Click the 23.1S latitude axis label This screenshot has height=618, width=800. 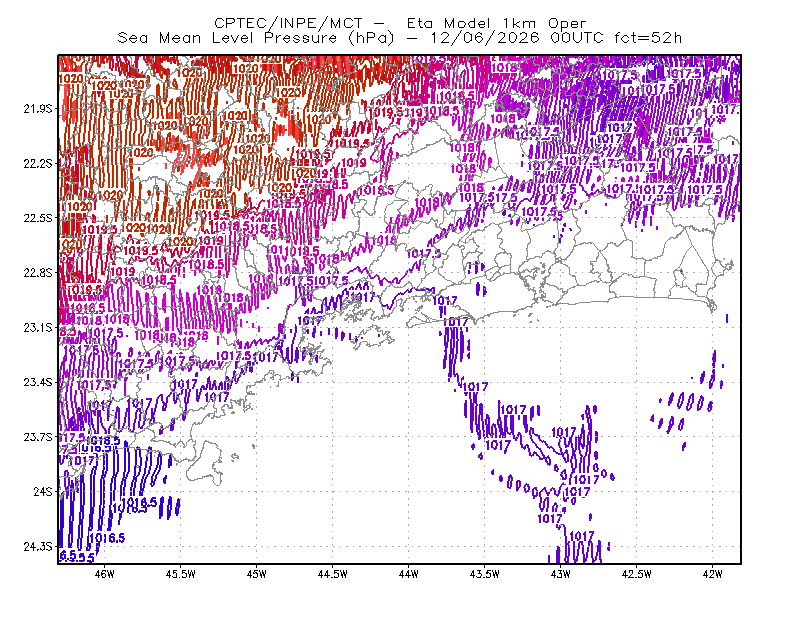pyautogui.click(x=38, y=328)
